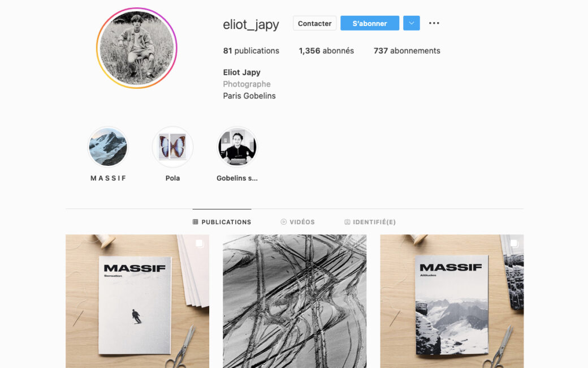Open the MASSIF Sensation magazine post
This screenshot has width=588, height=368.
click(137, 301)
